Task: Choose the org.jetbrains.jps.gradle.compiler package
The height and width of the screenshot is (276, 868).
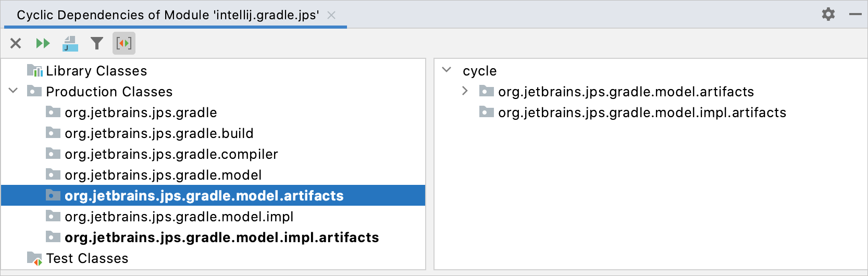Action: [171, 154]
